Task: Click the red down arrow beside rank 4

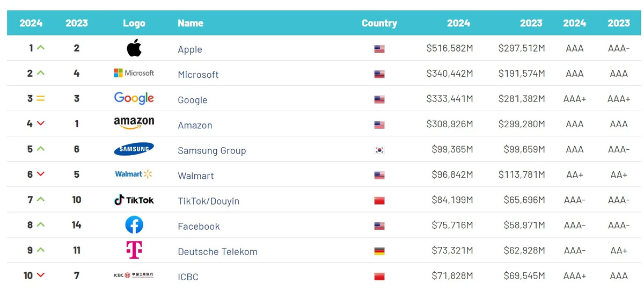Action: [41, 123]
